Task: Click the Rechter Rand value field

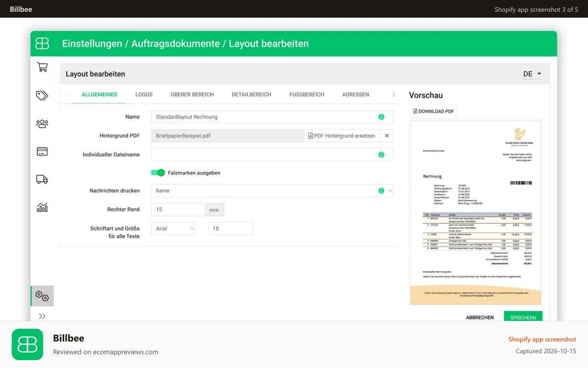Action: tap(178, 210)
